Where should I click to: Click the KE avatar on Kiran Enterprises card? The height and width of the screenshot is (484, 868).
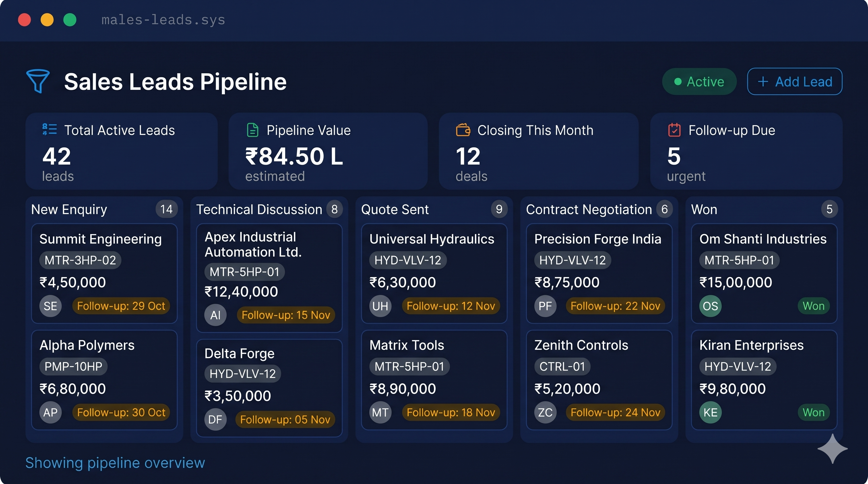(x=710, y=412)
